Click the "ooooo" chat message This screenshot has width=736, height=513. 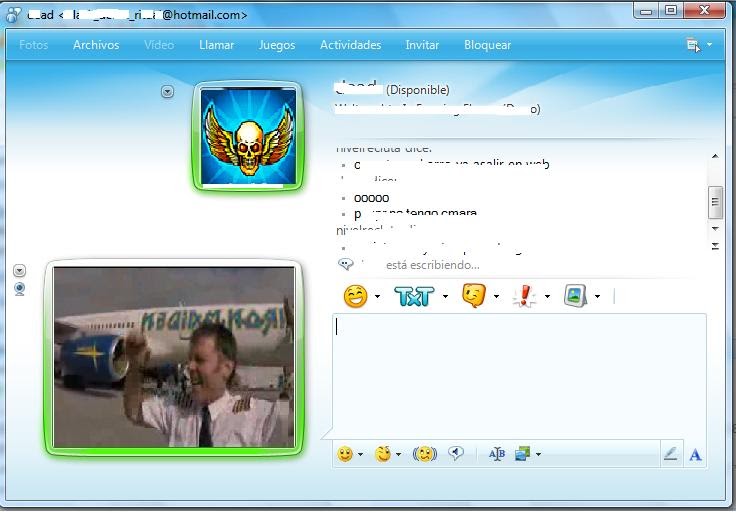pyautogui.click(x=371, y=198)
